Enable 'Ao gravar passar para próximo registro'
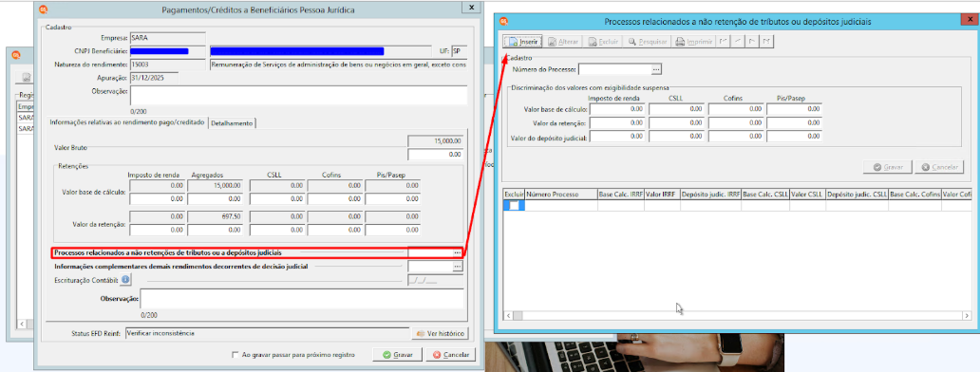The height and width of the screenshot is (372, 980). pos(236,355)
